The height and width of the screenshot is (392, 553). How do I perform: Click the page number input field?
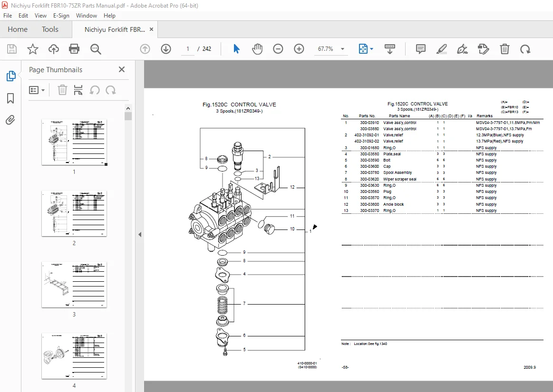tap(188, 49)
